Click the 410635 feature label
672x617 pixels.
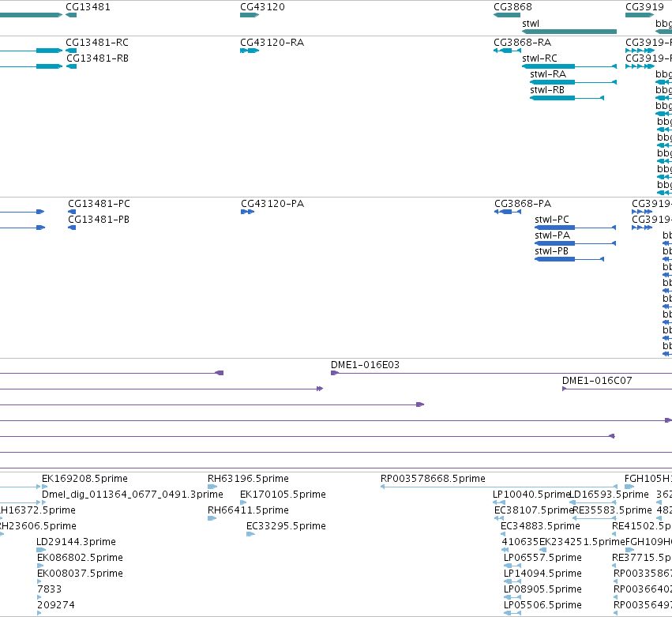pyautogui.click(x=520, y=542)
